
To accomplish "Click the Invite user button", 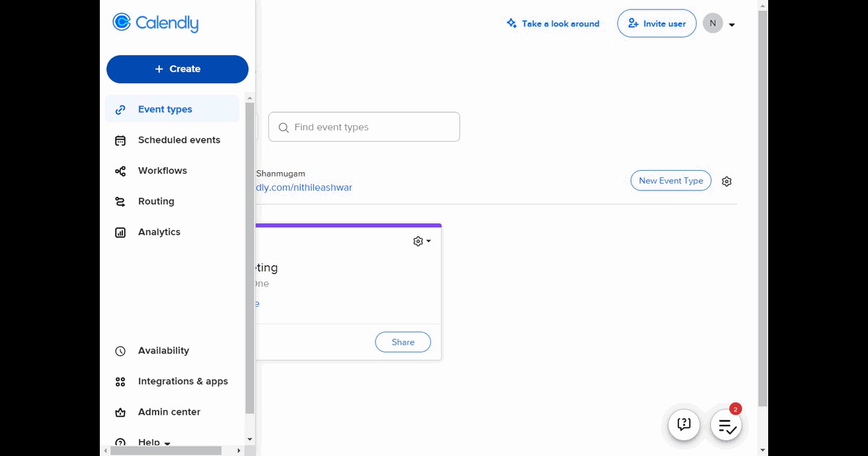I will pos(657,23).
